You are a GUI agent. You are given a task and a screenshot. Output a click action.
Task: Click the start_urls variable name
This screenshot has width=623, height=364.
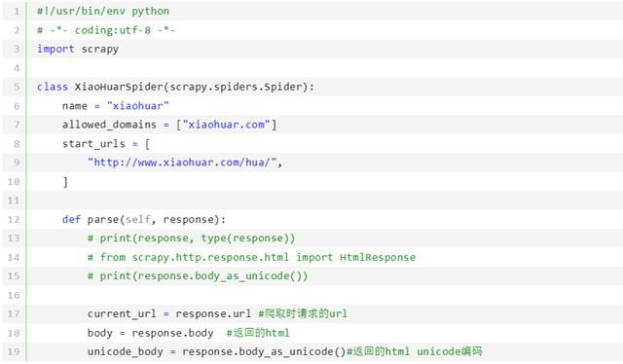[x=93, y=144]
